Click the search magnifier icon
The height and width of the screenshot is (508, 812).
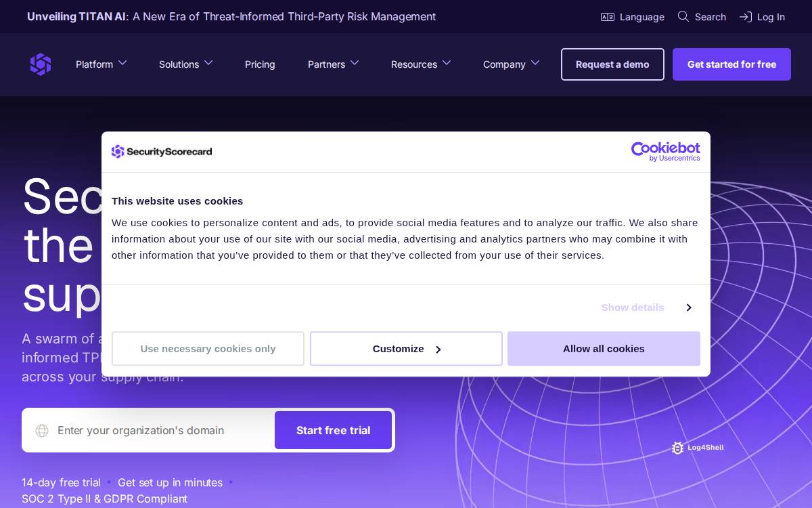pos(683,16)
